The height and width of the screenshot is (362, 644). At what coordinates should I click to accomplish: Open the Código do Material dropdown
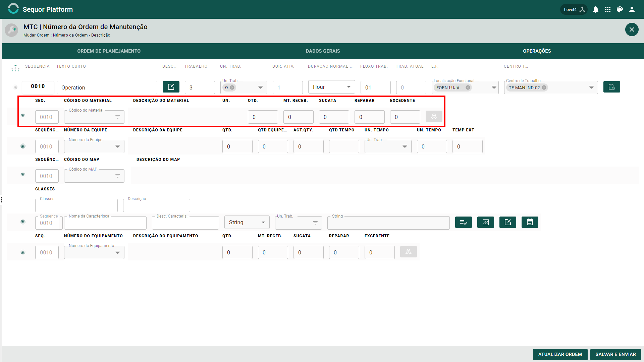(118, 117)
